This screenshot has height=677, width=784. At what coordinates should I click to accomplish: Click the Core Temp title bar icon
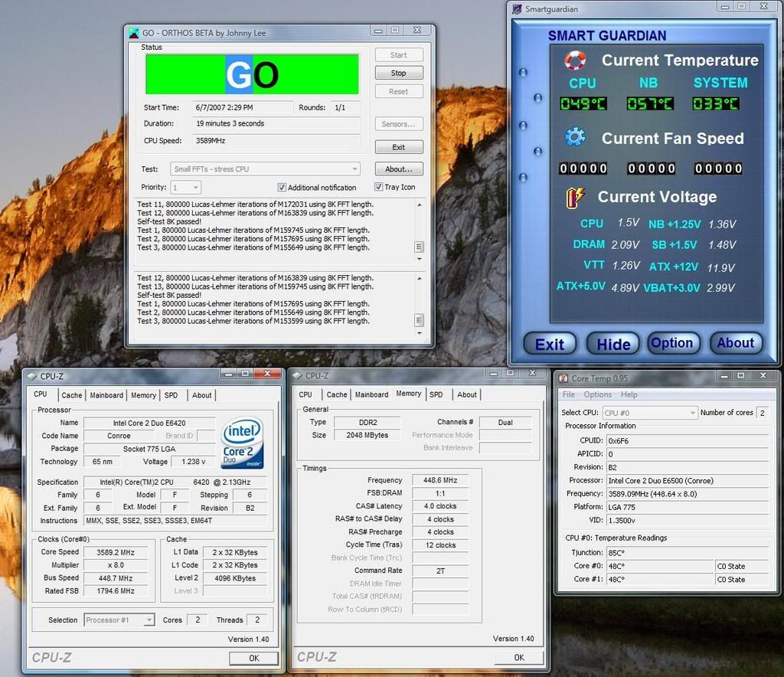click(x=563, y=378)
